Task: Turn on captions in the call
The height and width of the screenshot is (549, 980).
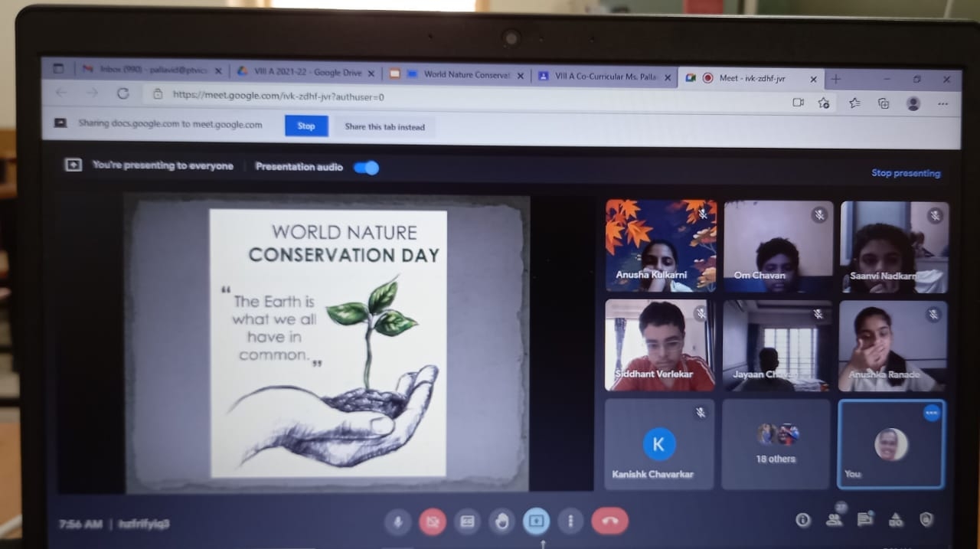Action: [467, 522]
